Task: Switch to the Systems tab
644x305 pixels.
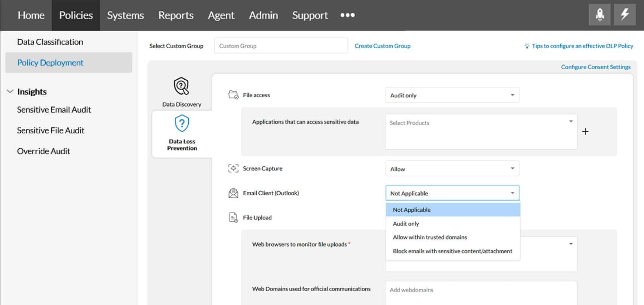Action: point(125,15)
